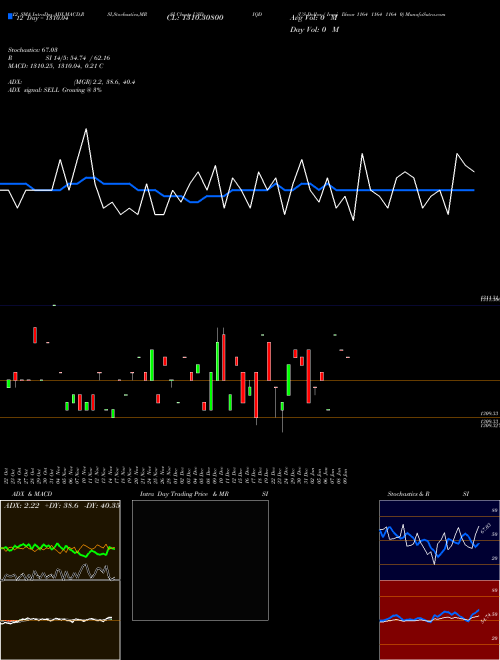The height and width of the screenshot is (660, 500).
Task: Click the Stochastics chart with navy background
Action: 439,540
